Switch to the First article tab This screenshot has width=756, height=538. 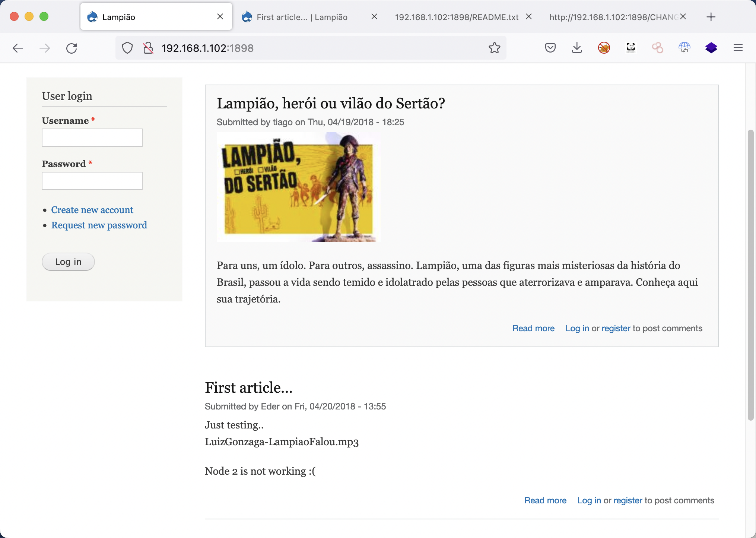(302, 17)
